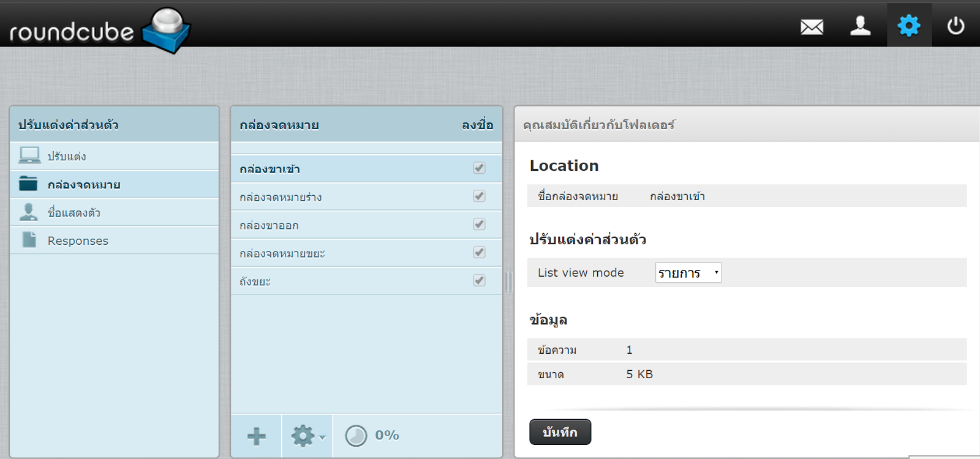Toggle subscription checkbox for ถังขยะ

click(x=479, y=281)
